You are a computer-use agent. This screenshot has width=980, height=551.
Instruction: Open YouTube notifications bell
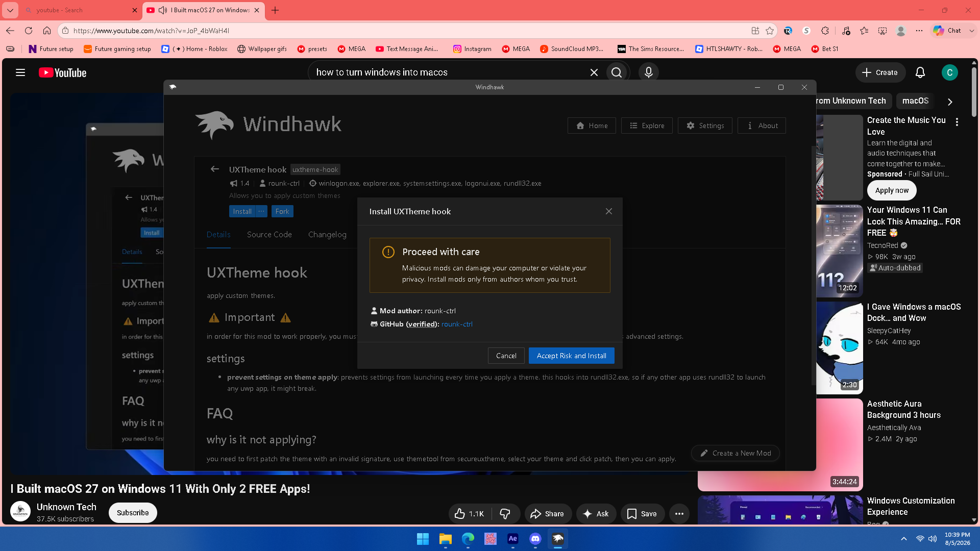[x=920, y=72]
